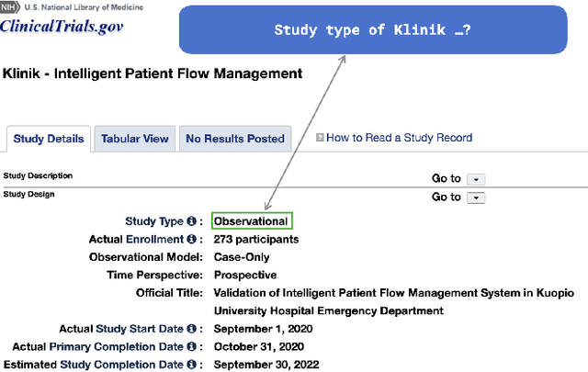588x372 pixels.
Task: Click the NIH logo badge
Action: [10, 6]
